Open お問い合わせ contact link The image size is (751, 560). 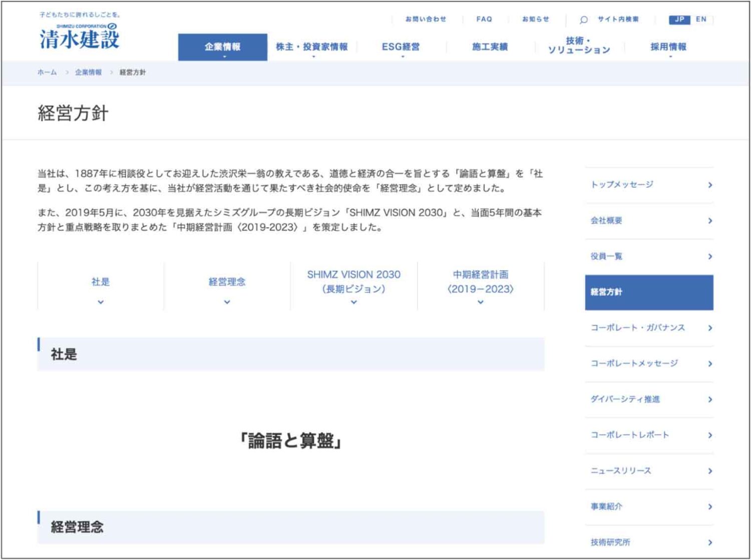click(426, 19)
